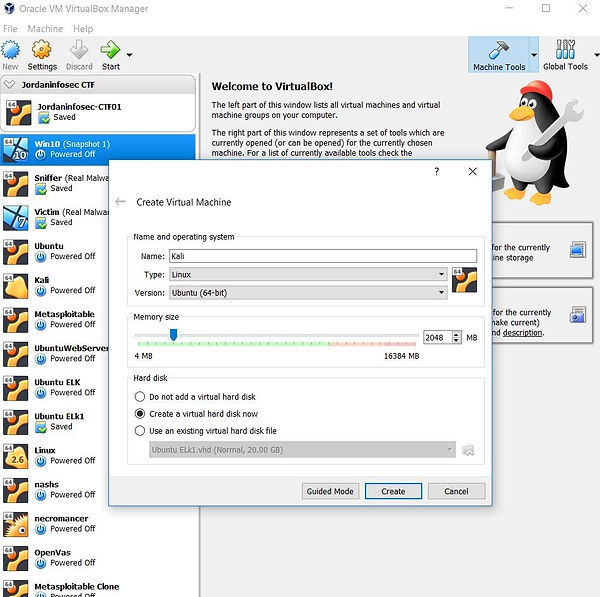Click the Guided Mode button
The image size is (600, 597).
[330, 491]
